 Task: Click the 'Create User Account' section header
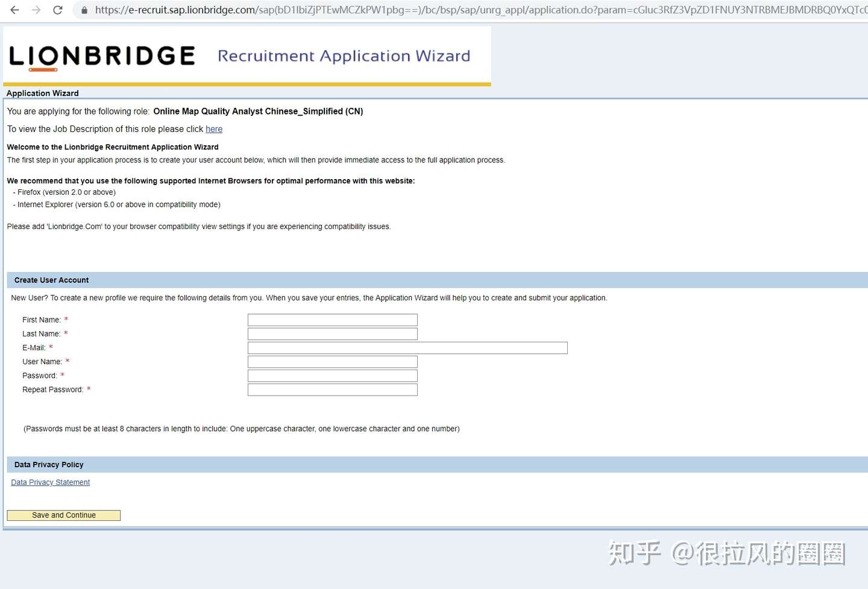52,280
